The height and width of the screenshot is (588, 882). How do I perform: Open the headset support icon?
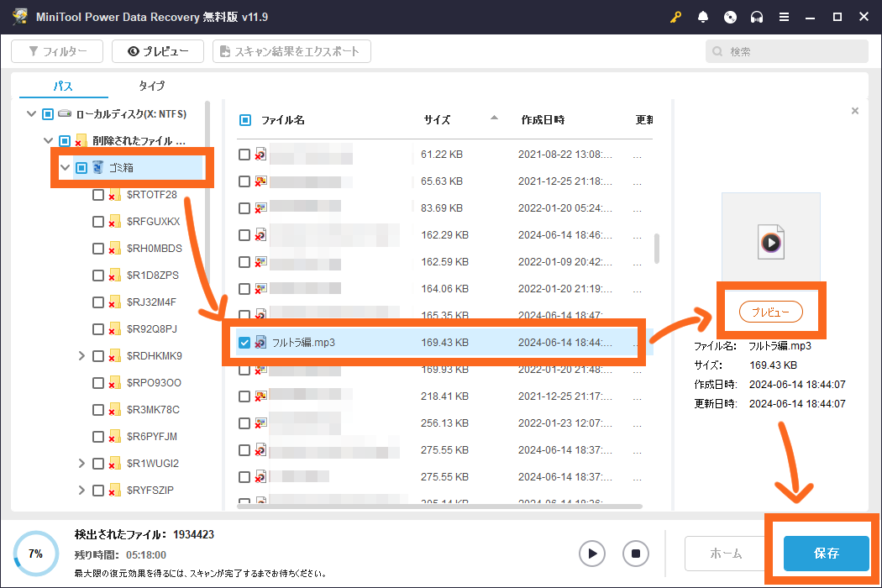tap(757, 17)
